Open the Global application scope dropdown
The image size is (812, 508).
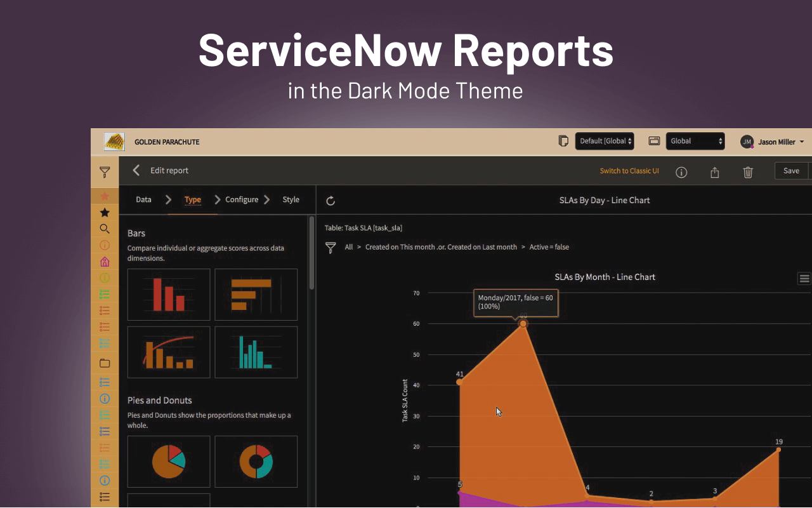695,141
